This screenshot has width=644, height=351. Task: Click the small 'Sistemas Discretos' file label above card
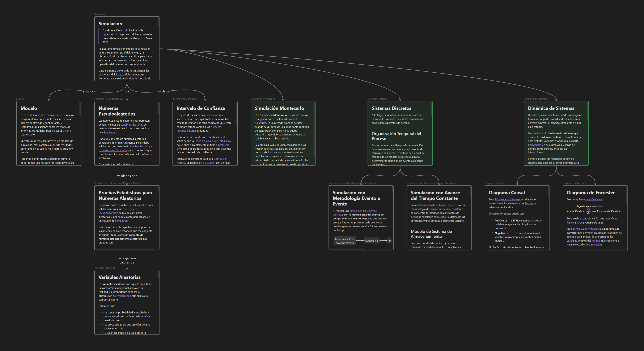[x=377, y=99]
